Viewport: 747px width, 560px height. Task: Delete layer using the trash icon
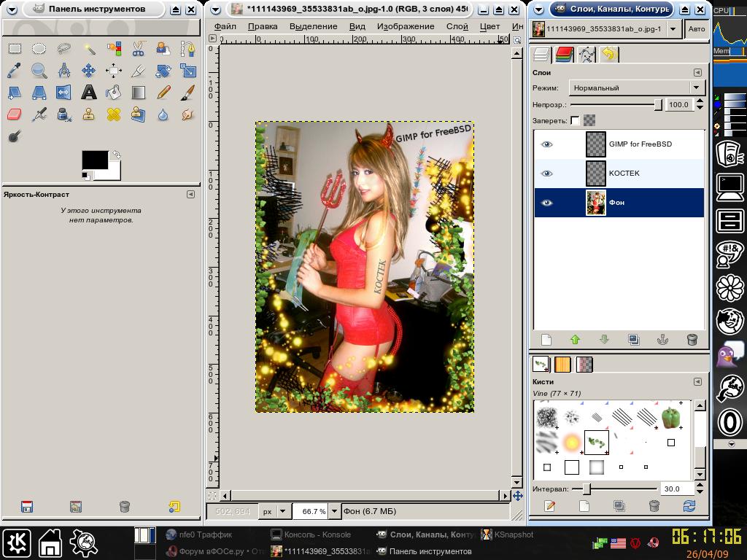pyautogui.click(x=692, y=340)
